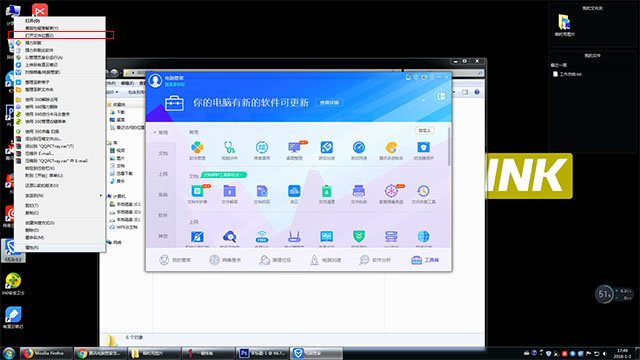The width and height of the screenshot is (640, 360).
Task: Expand the 发送到(N) submenu arrow
Action: pyautogui.click(x=101, y=196)
